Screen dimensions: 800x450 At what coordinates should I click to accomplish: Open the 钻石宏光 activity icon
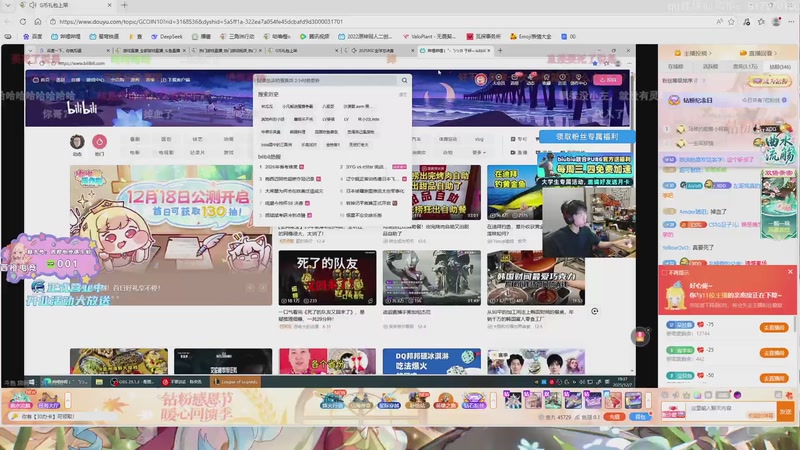[x=473, y=401]
